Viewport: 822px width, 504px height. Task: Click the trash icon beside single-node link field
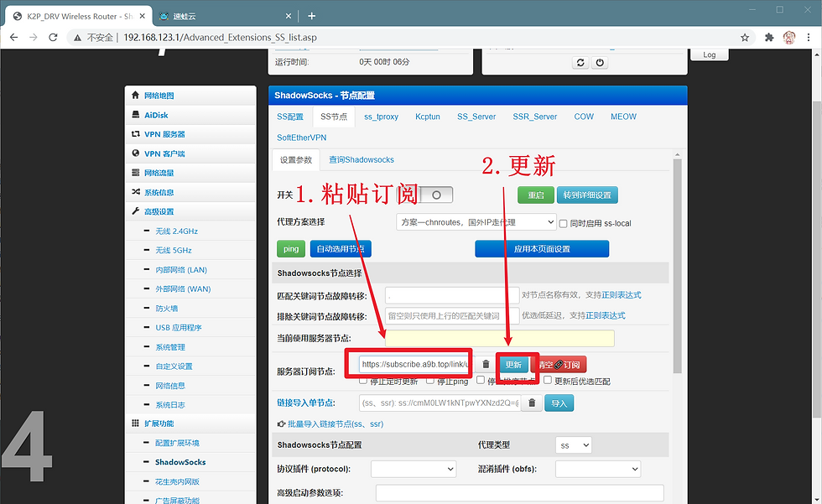tap(532, 403)
